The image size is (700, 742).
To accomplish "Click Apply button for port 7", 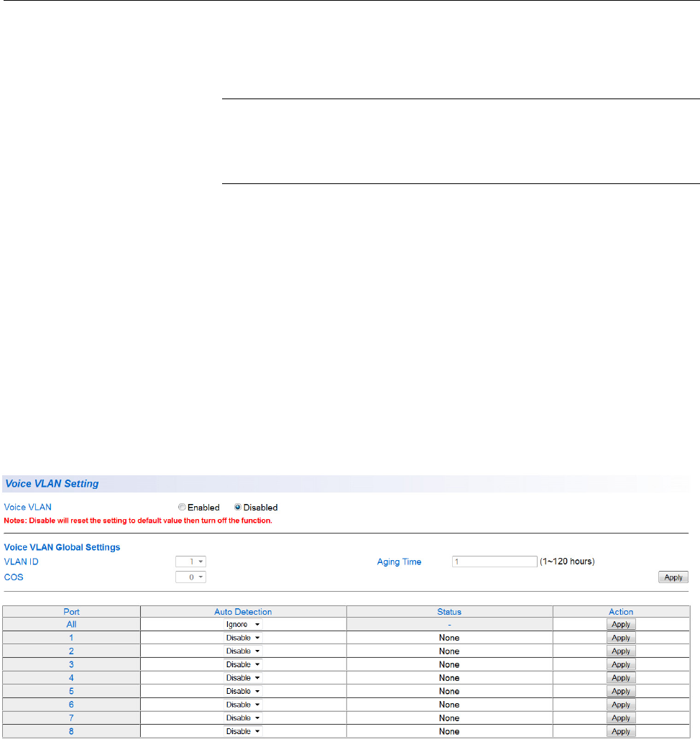I will pyautogui.click(x=621, y=718).
